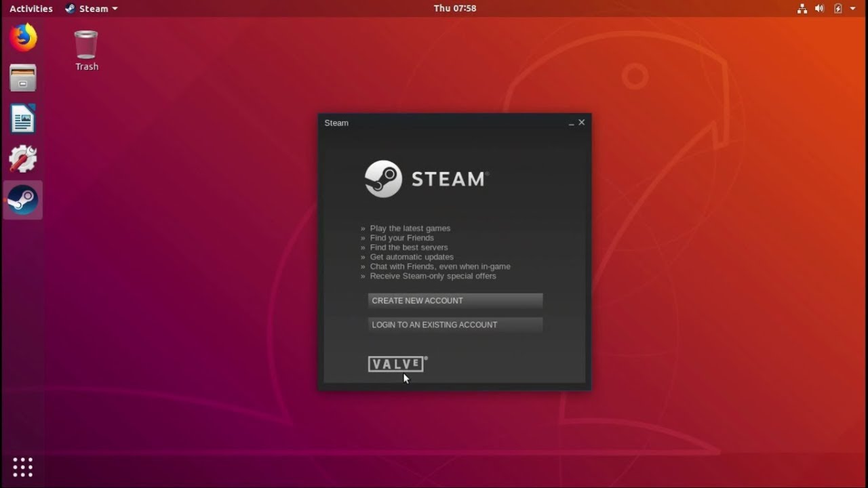Click Create New Account button

(455, 300)
